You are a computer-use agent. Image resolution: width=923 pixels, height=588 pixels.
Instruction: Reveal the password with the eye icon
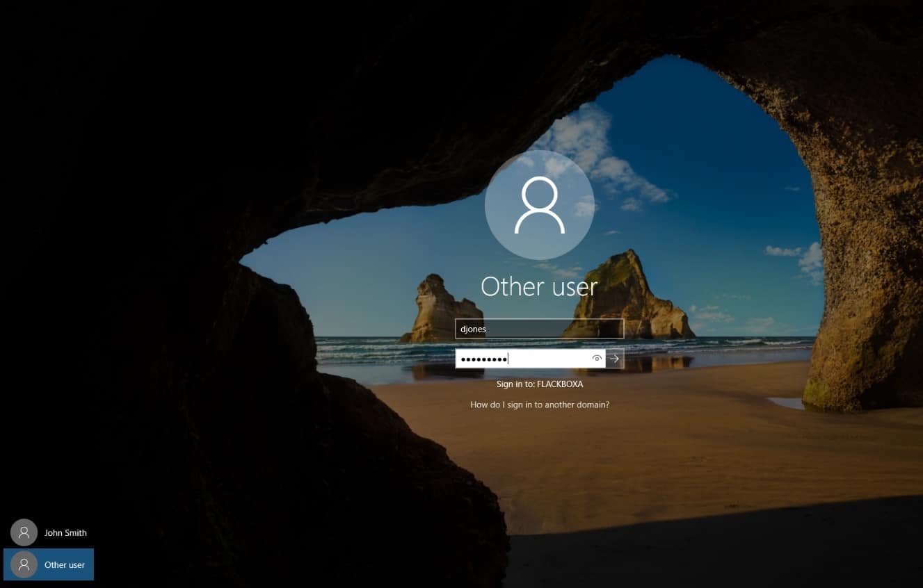[596, 359]
